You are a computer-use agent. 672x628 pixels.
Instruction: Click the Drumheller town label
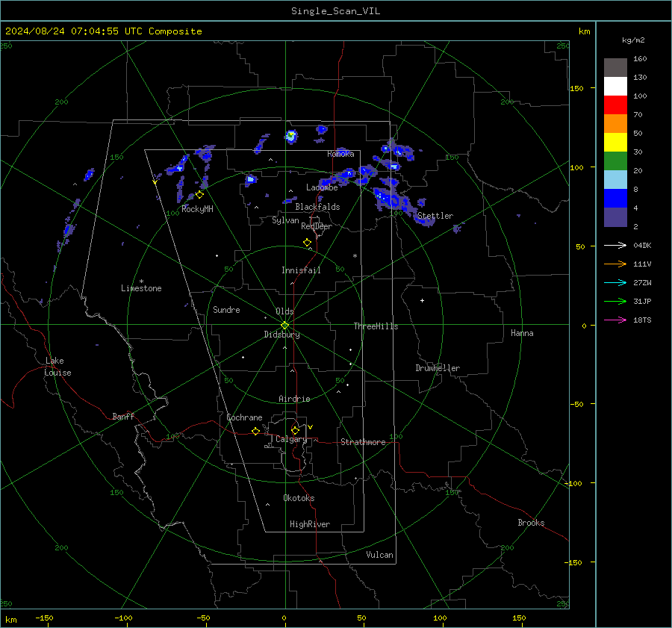point(438,368)
